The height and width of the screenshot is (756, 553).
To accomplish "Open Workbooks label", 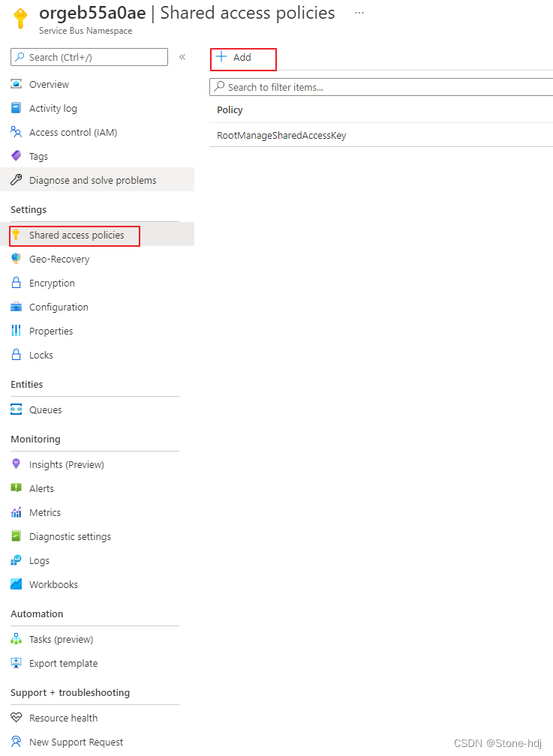I will (53, 584).
